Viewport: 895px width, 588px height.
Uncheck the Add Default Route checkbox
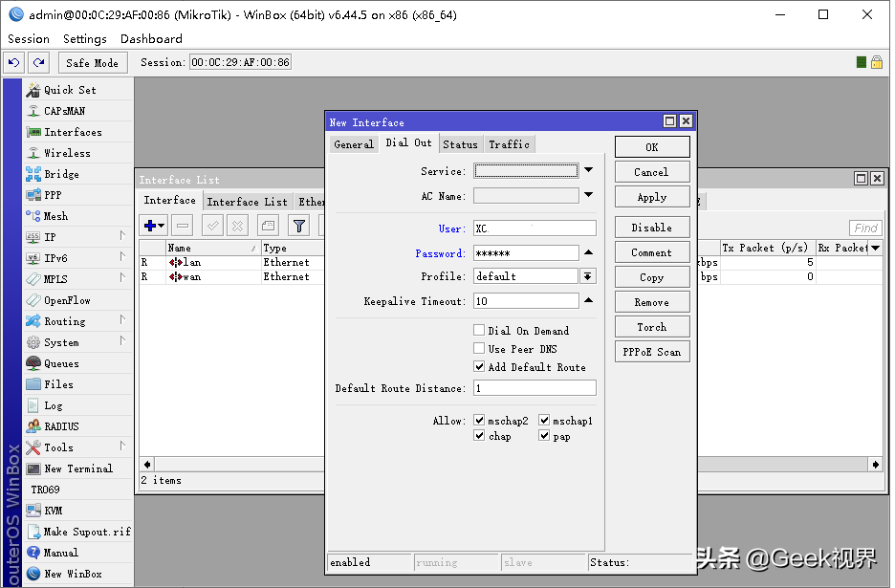point(479,366)
